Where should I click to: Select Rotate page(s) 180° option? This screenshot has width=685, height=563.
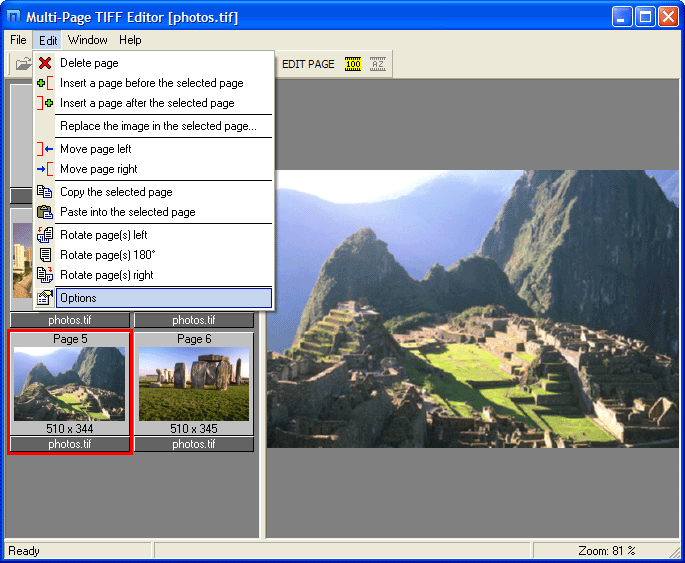click(x=107, y=255)
